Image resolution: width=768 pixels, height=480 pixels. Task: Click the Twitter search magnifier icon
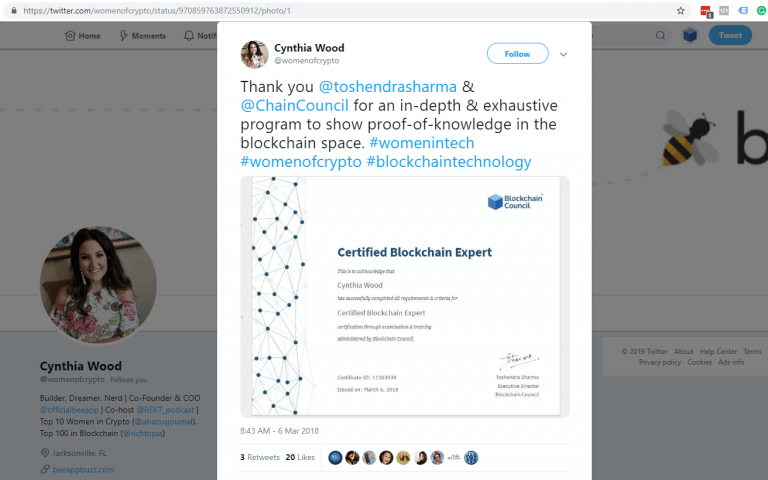point(661,35)
